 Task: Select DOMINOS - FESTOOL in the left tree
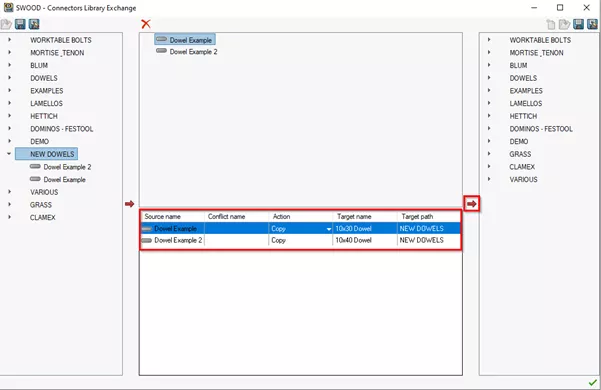[62, 129]
